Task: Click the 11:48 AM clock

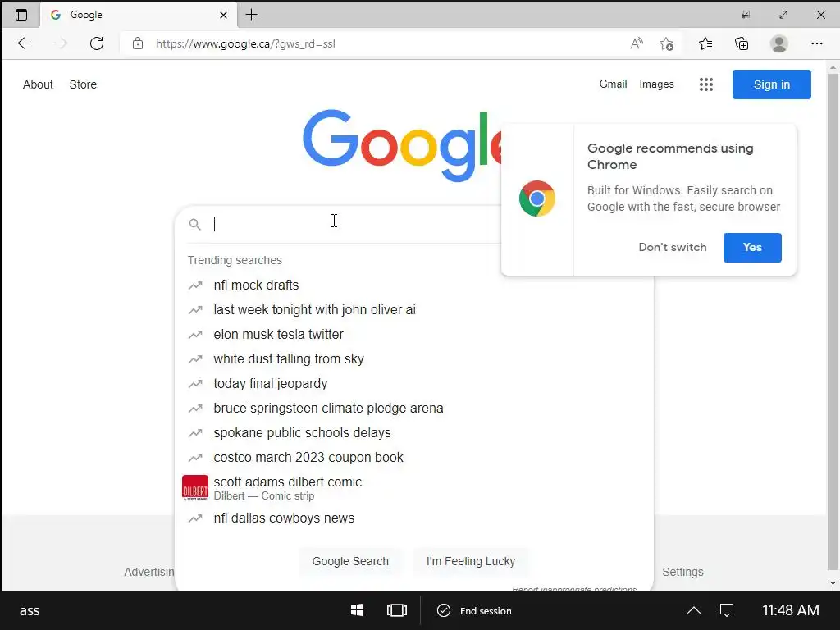Action: [790, 610]
